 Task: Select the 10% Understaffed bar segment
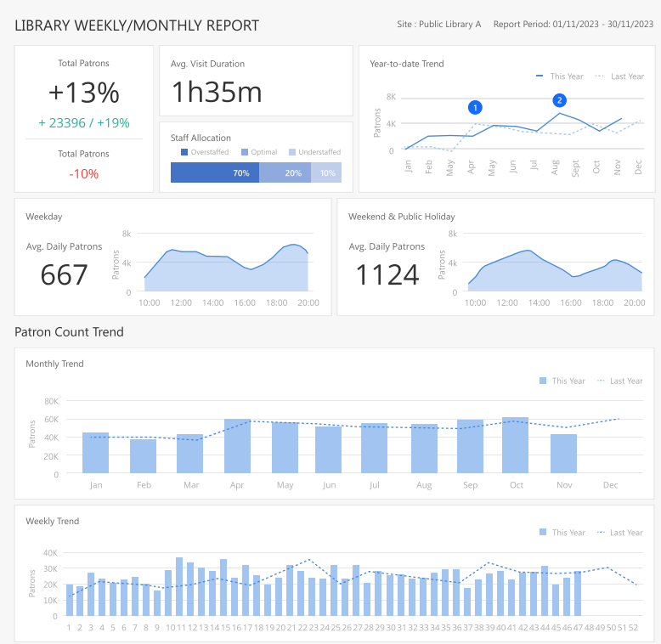(325, 172)
